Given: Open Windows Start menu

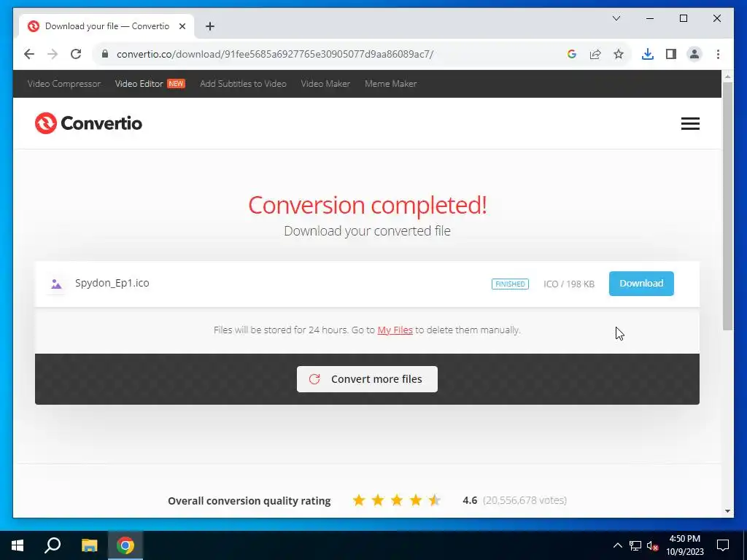Looking at the screenshot, I should 18,545.
